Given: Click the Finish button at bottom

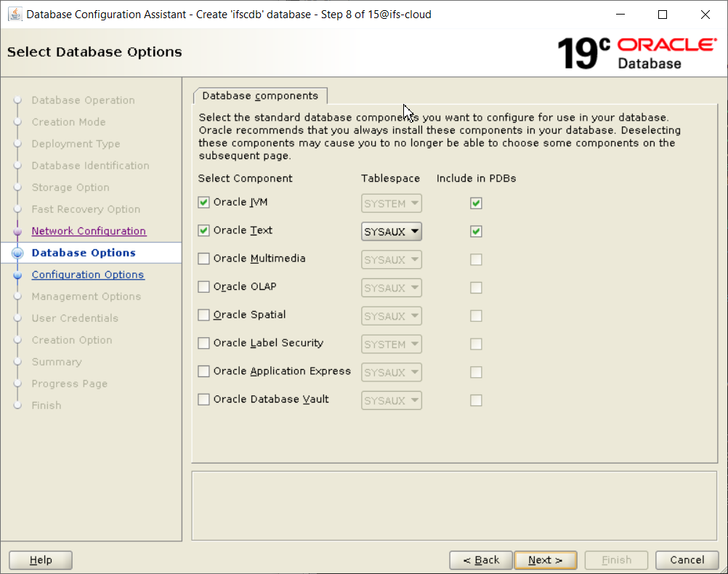Looking at the screenshot, I should (617, 560).
